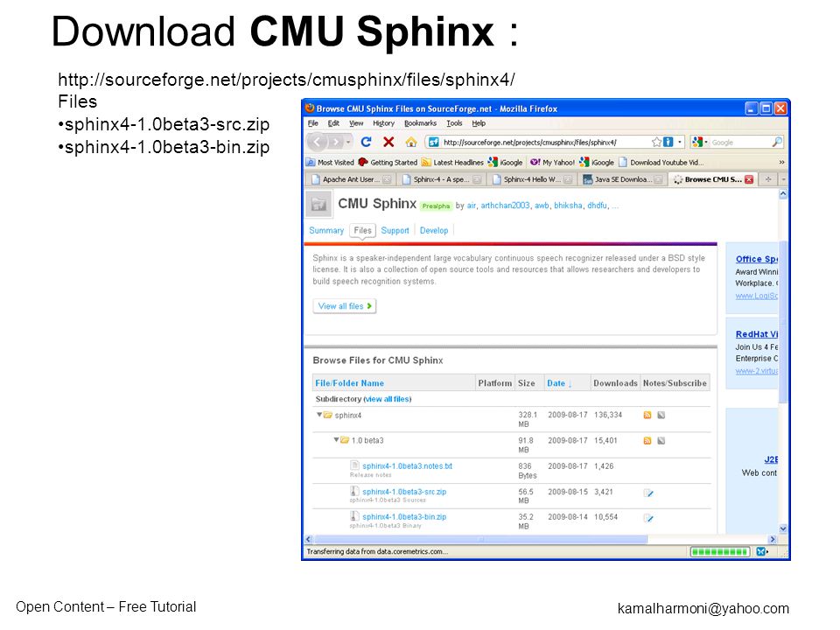Click the View all files button
This screenshot has width=840, height=630.
coord(345,306)
